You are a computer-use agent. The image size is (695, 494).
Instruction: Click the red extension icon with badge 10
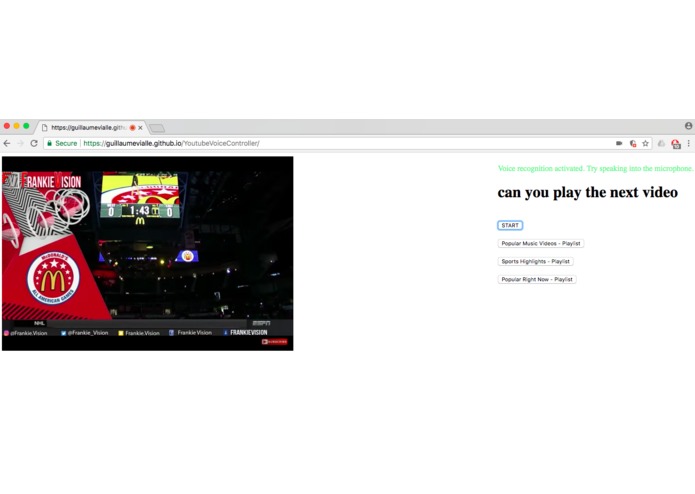(x=675, y=144)
